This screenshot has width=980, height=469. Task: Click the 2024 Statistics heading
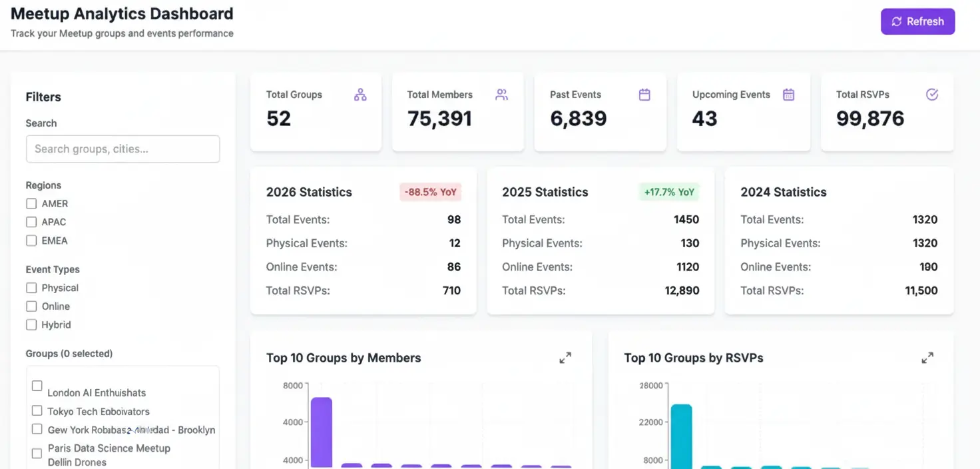click(x=784, y=192)
